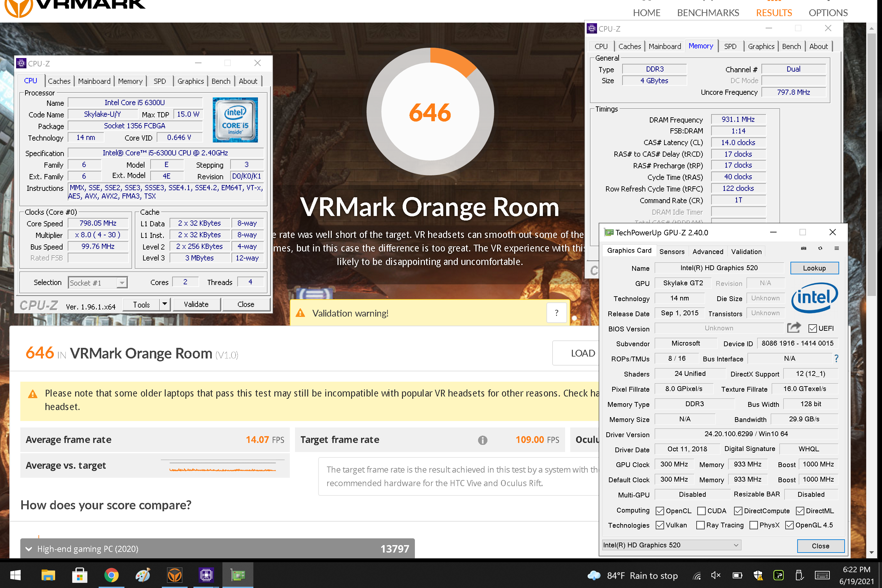Click the GPU-Z Name field Intel(R) HD Graphics 520
Viewport: 882px width, 588px height.
click(719, 268)
